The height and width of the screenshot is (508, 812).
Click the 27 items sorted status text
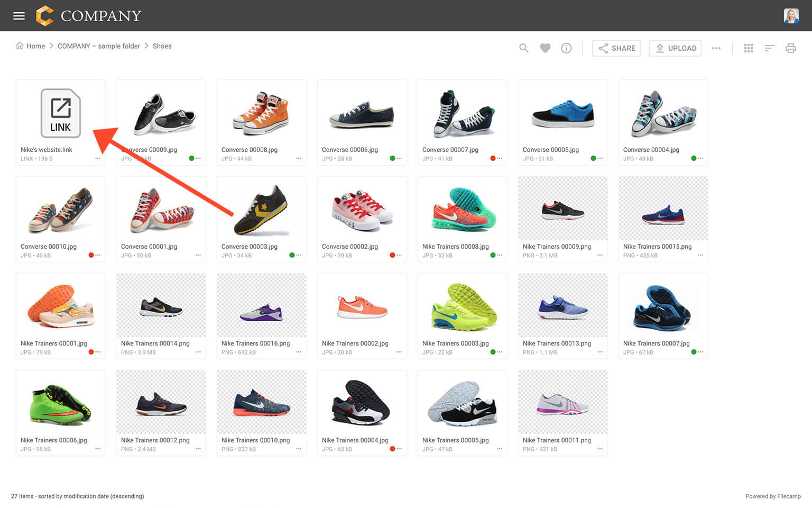point(78,496)
